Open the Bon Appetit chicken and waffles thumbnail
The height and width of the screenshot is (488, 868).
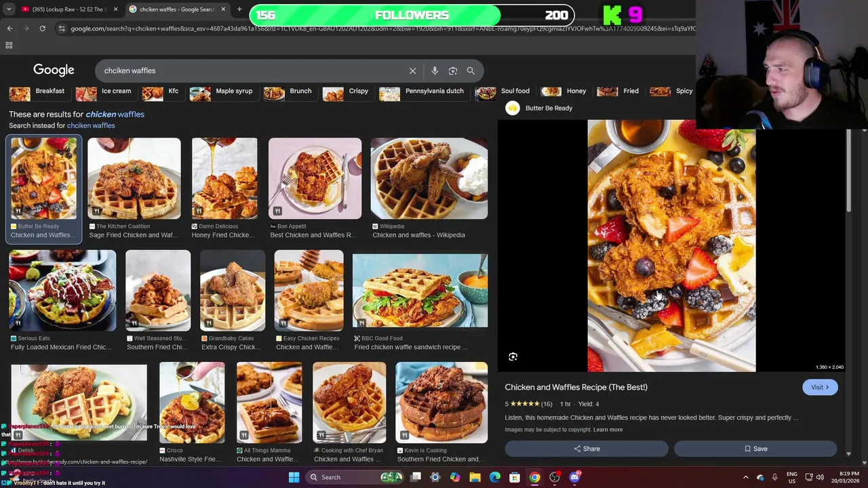coord(315,179)
